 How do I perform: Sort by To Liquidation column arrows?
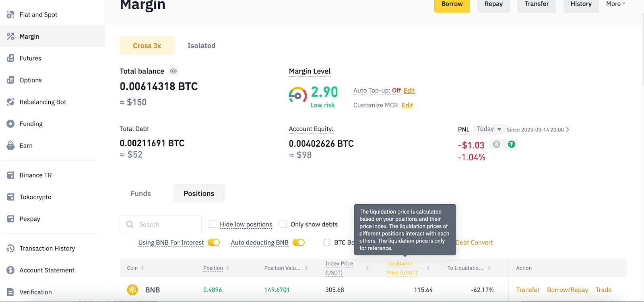pos(489,268)
